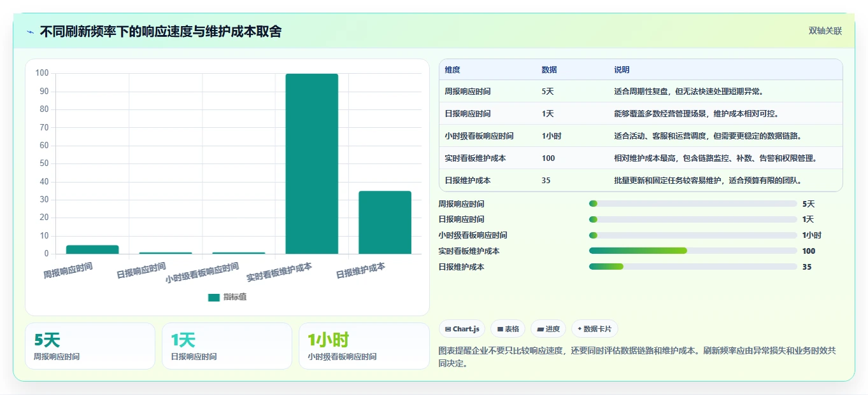
Task: Click the 日报维护成本 chart bar
Action: pyautogui.click(x=385, y=222)
